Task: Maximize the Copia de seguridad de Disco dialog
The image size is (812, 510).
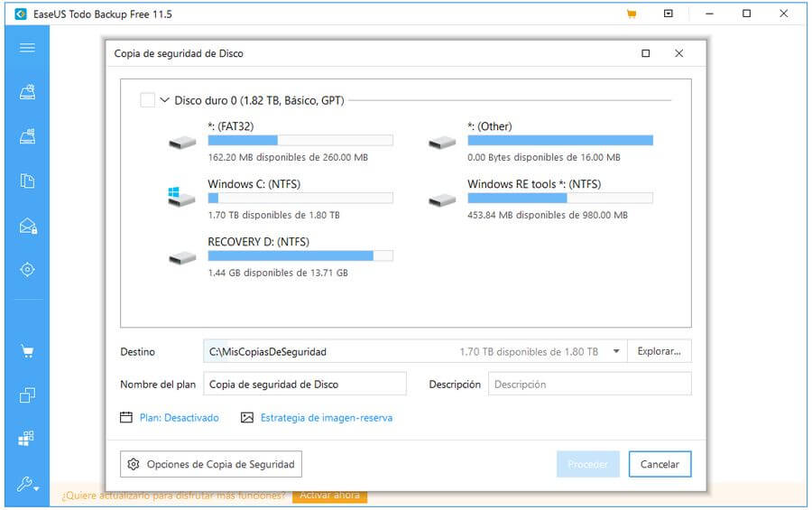Action: 646,53
